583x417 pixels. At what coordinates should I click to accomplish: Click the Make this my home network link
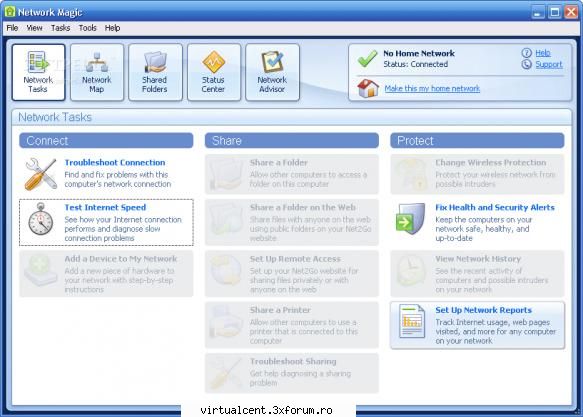432,88
